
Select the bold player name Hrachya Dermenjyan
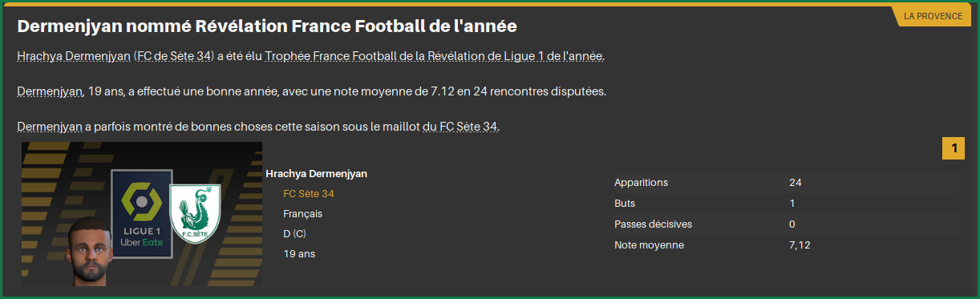coord(316,174)
